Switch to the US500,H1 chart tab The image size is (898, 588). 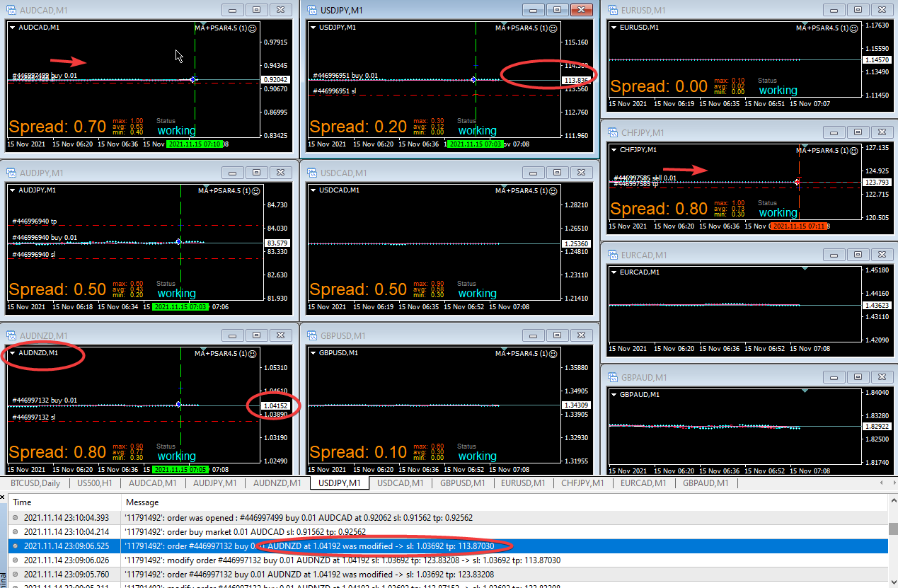(x=95, y=483)
